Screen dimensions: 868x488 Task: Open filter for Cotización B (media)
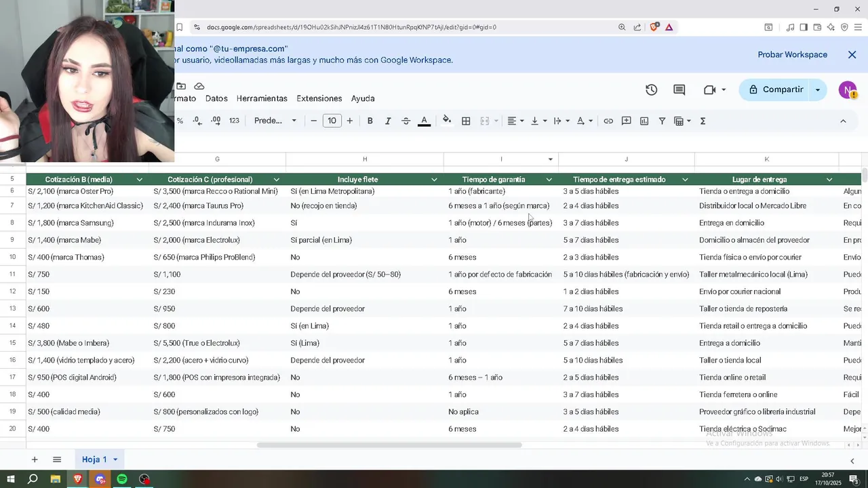[x=139, y=180]
